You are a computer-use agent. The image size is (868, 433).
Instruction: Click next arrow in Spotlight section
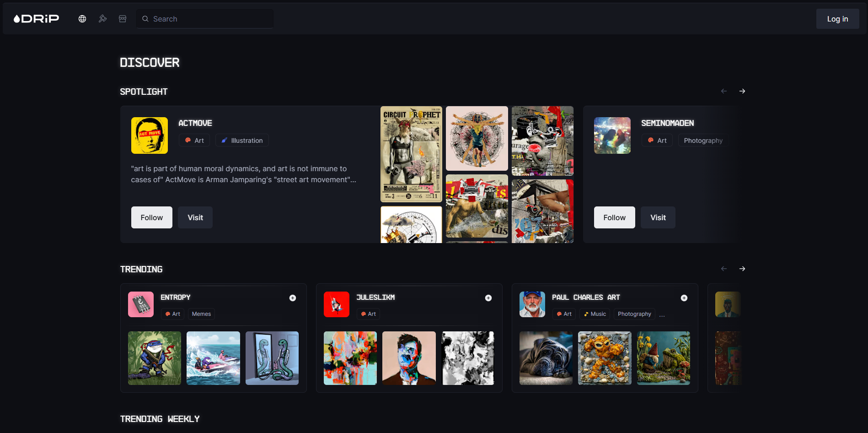click(x=742, y=91)
